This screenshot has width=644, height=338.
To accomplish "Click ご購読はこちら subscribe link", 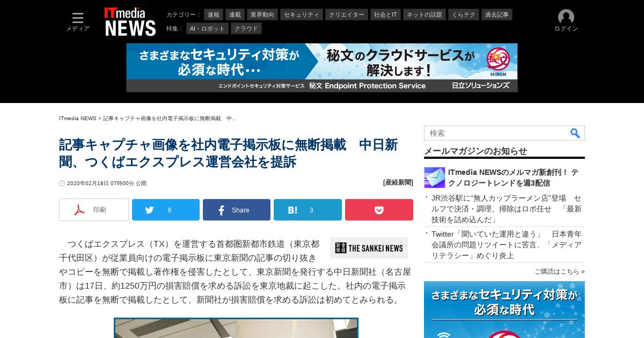I will (x=560, y=271).
